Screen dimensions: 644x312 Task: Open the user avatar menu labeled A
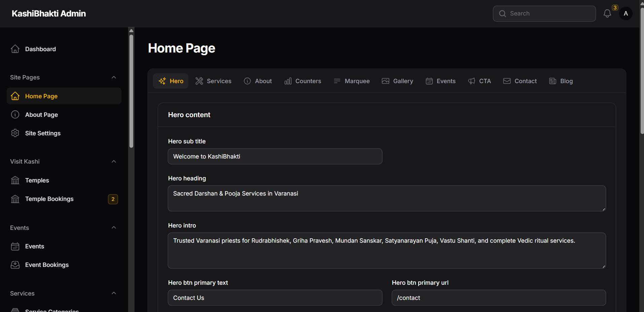click(x=626, y=13)
